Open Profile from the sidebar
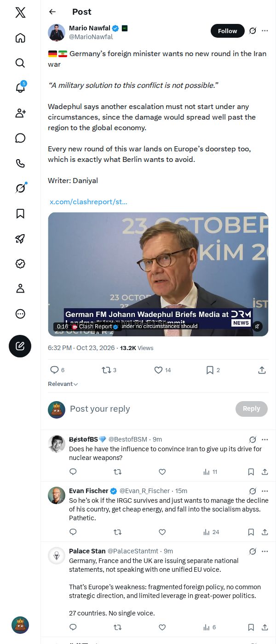Image resolution: width=276 pixels, height=644 pixels. pyautogui.click(x=20, y=288)
